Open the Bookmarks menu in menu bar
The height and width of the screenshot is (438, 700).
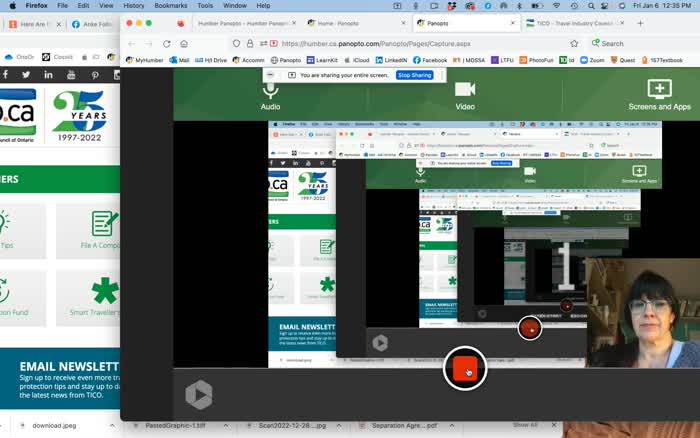point(171,5)
